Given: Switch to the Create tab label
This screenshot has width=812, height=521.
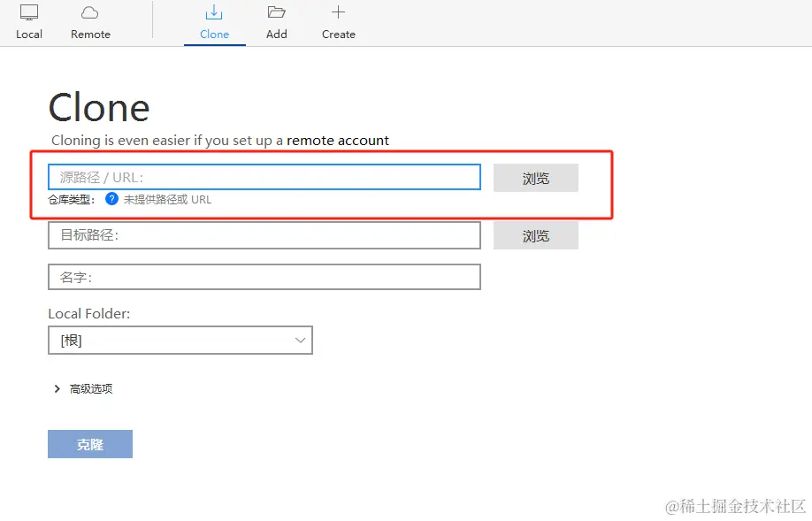Looking at the screenshot, I should pyautogui.click(x=339, y=34).
